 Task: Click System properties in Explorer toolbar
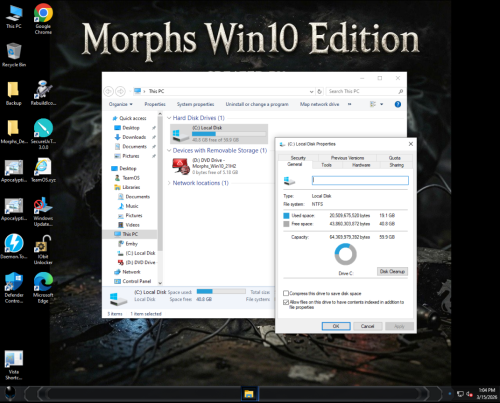[x=195, y=104]
